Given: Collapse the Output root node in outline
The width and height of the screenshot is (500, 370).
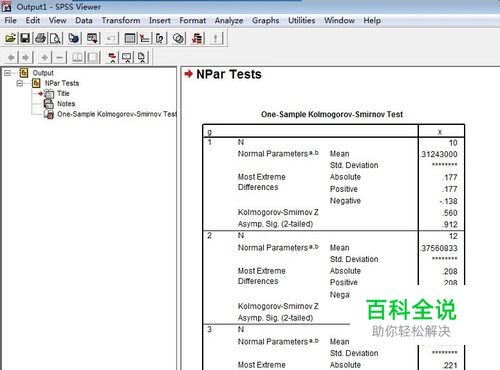Looking at the screenshot, I should tap(7, 73).
